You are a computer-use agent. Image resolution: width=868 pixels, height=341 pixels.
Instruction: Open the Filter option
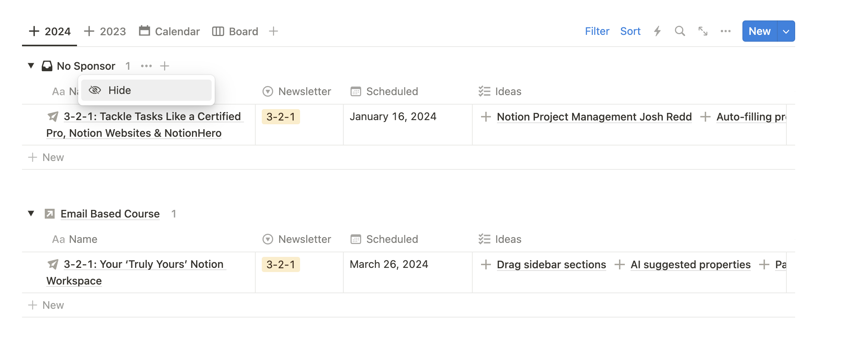tap(597, 31)
